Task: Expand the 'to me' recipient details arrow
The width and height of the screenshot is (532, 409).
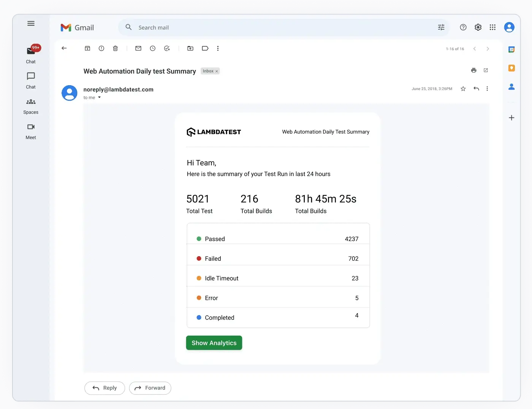Action: pos(100,98)
